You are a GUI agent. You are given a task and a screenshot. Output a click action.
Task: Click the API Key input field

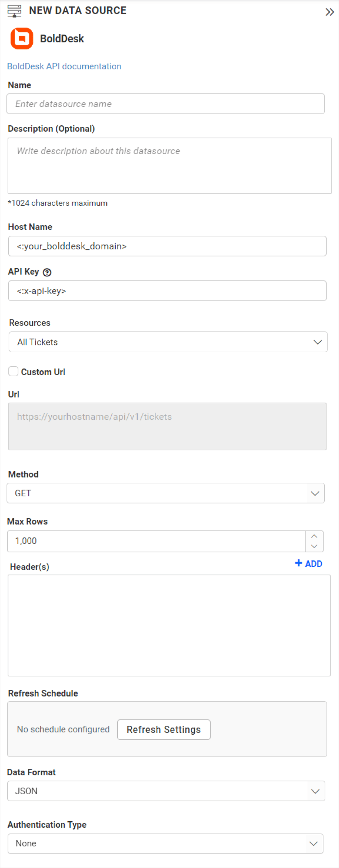(167, 291)
